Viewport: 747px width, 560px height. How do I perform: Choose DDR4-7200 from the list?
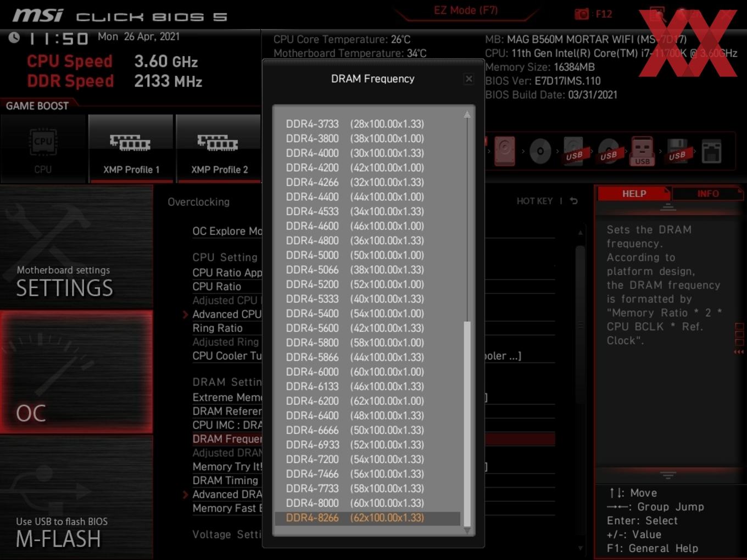[x=367, y=460]
